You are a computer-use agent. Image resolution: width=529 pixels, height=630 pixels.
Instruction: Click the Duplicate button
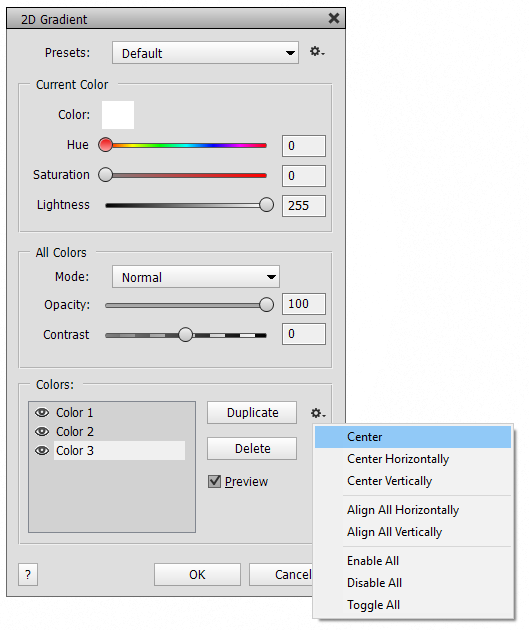tap(252, 413)
